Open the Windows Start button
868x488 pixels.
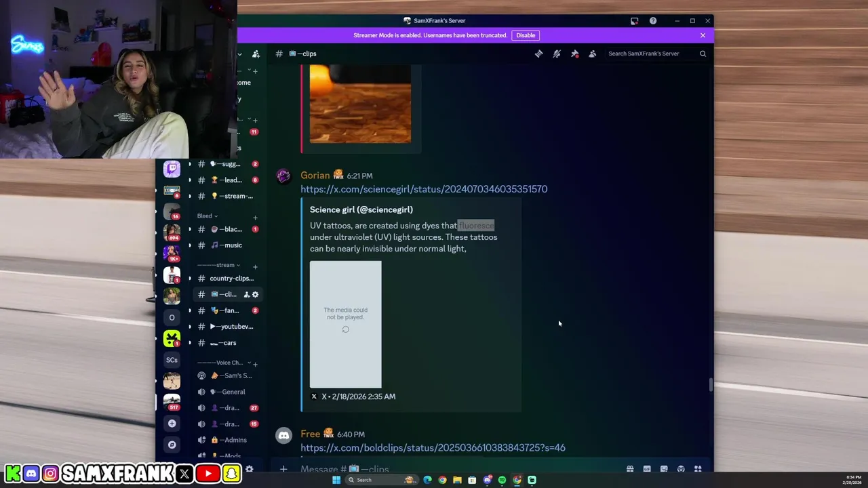[336, 480]
